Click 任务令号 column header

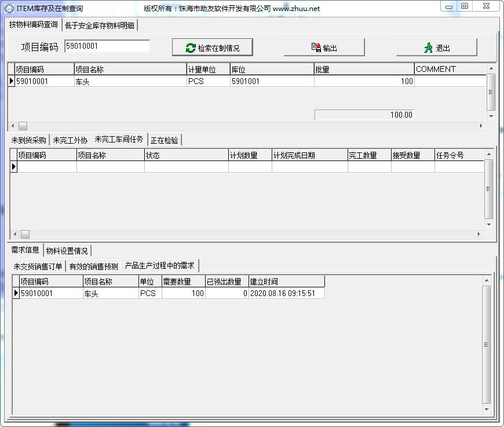459,155
